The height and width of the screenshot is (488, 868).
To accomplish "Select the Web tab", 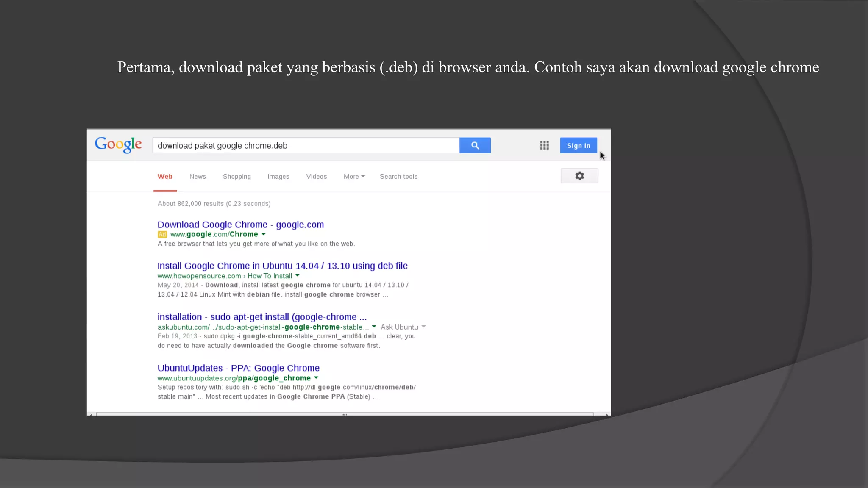I will (x=165, y=177).
